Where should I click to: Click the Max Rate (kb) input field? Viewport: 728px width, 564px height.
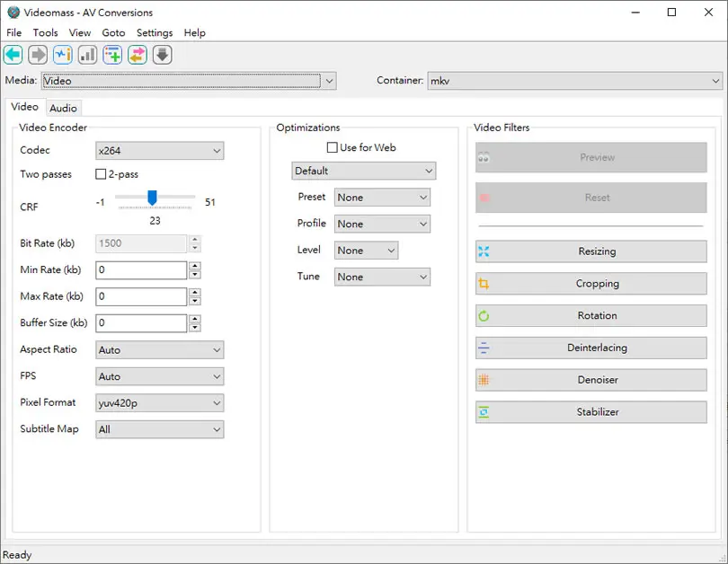coord(141,296)
